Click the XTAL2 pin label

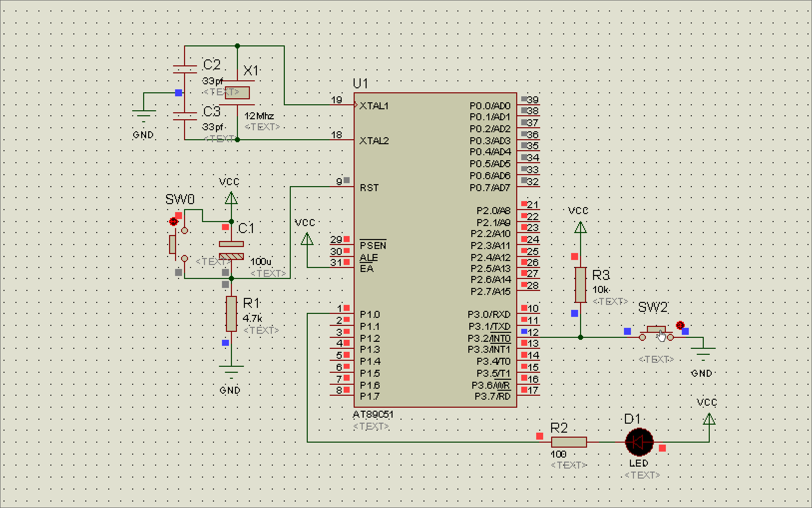pos(374,141)
